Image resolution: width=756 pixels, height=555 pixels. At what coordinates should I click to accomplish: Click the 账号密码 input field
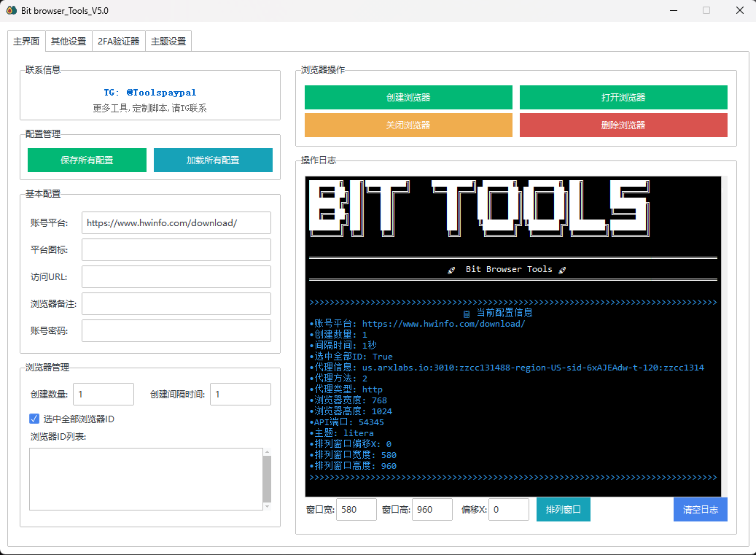coord(176,330)
